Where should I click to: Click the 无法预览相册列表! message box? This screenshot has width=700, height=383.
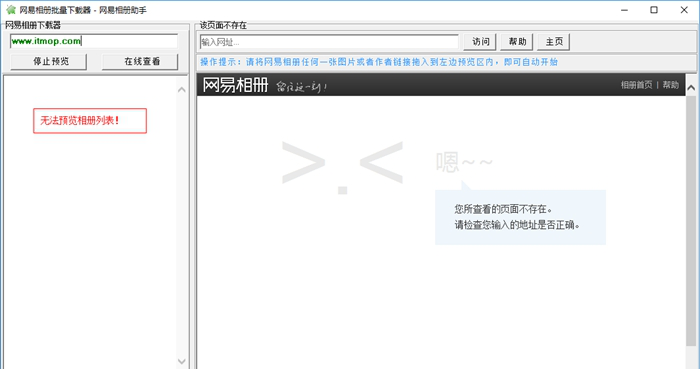pyautogui.click(x=90, y=121)
